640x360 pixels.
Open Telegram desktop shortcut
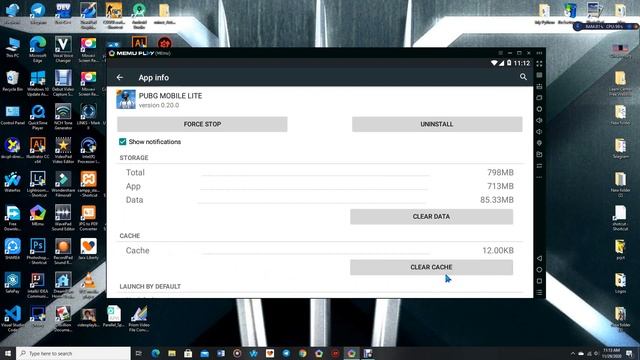(x=38, y=13)
